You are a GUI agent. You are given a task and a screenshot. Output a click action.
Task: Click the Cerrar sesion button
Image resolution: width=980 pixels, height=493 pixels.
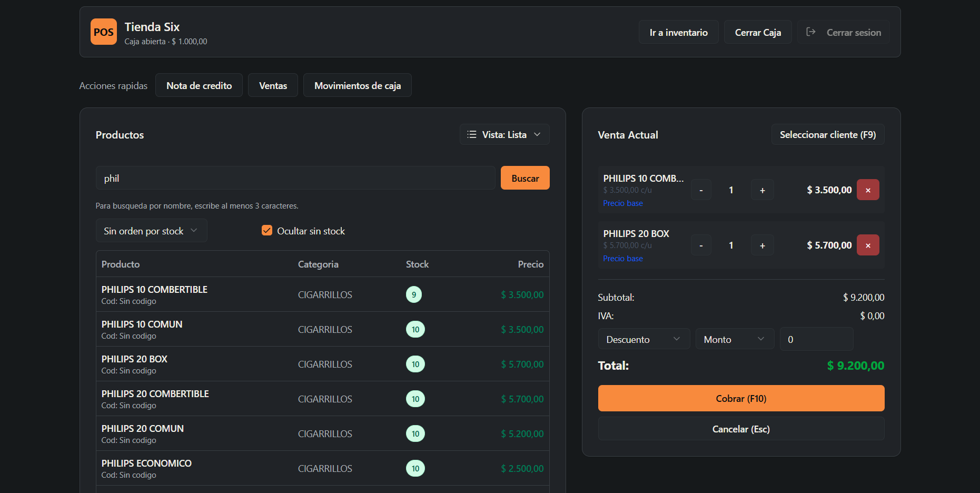coord(844,32)
